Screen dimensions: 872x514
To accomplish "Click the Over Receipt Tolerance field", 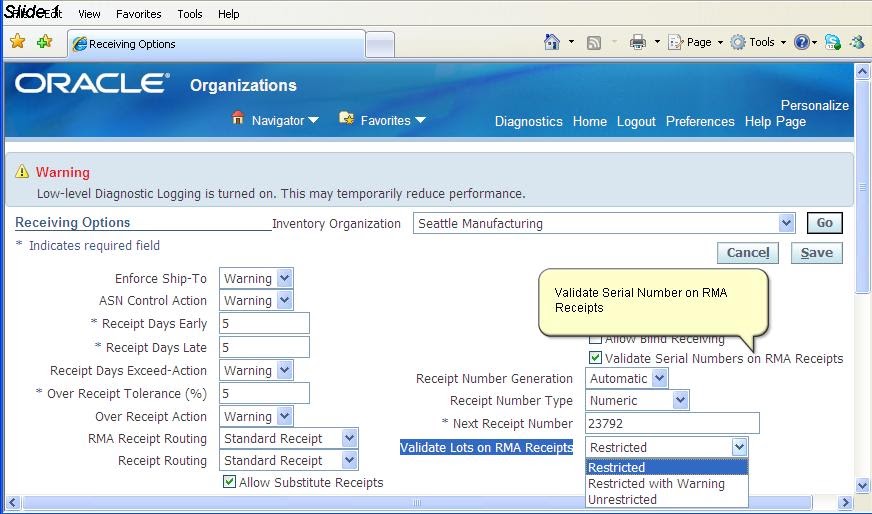I will (264, 393).
